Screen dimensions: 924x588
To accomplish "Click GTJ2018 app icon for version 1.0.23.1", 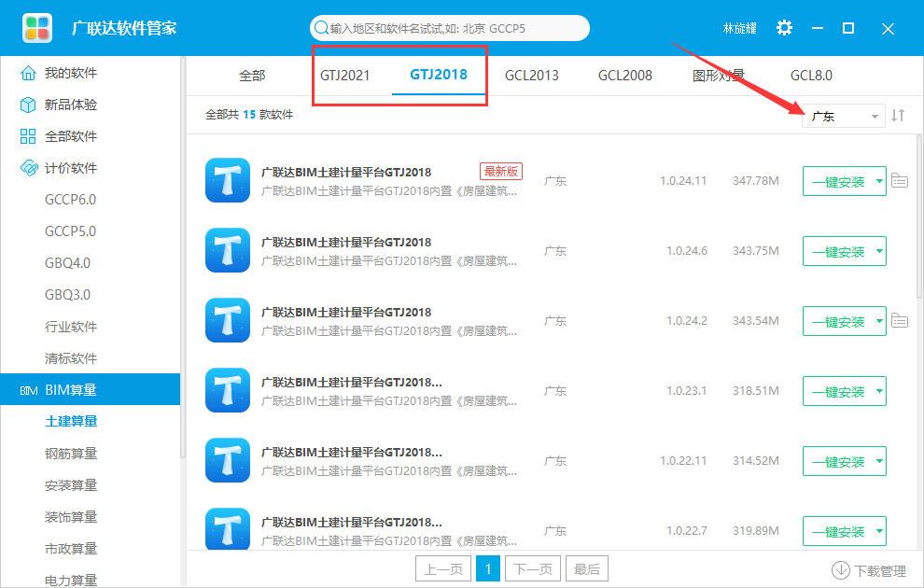I will pyautogui.click(x=228, y=390).
